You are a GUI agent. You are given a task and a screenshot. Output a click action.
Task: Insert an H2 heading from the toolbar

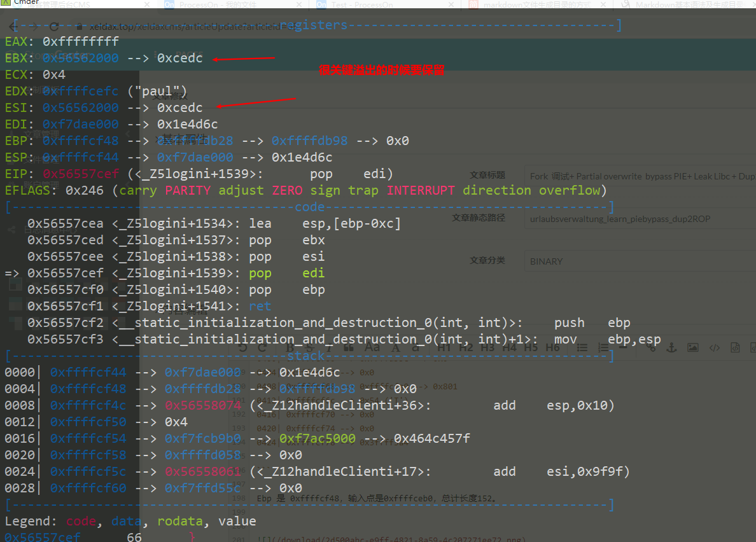pyautogui.click(x=466, y=347)
